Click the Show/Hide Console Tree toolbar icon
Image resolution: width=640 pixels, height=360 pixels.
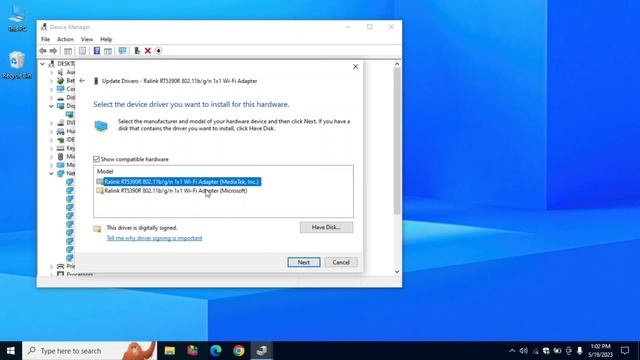[68, 51]
